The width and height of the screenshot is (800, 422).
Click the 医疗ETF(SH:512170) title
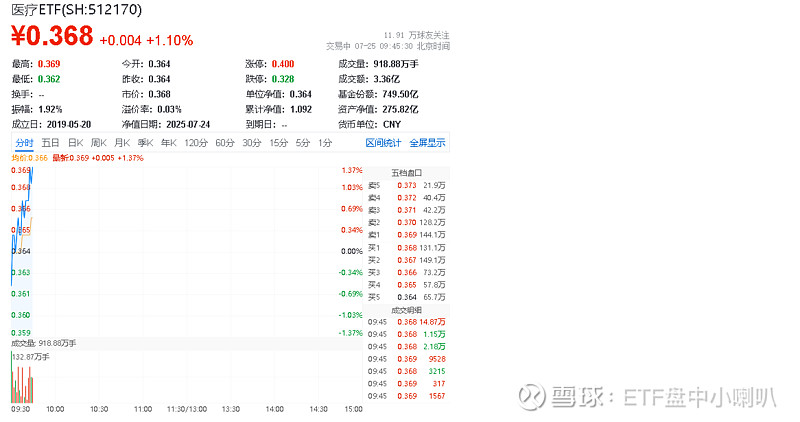pos(77,9)
